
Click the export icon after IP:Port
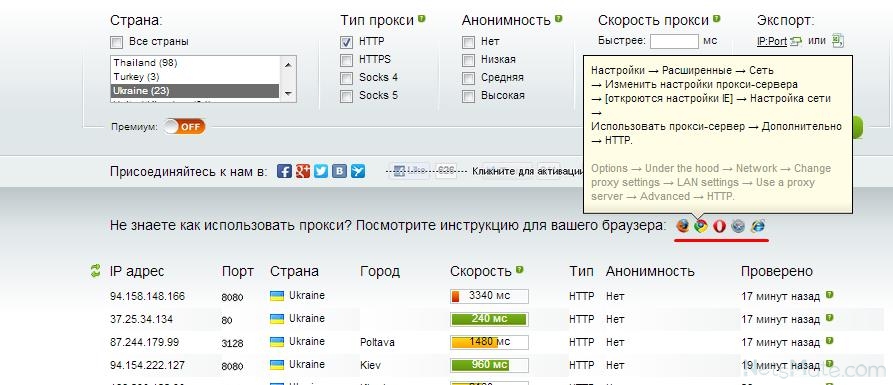pyautogui.click(x=796, y=41)
